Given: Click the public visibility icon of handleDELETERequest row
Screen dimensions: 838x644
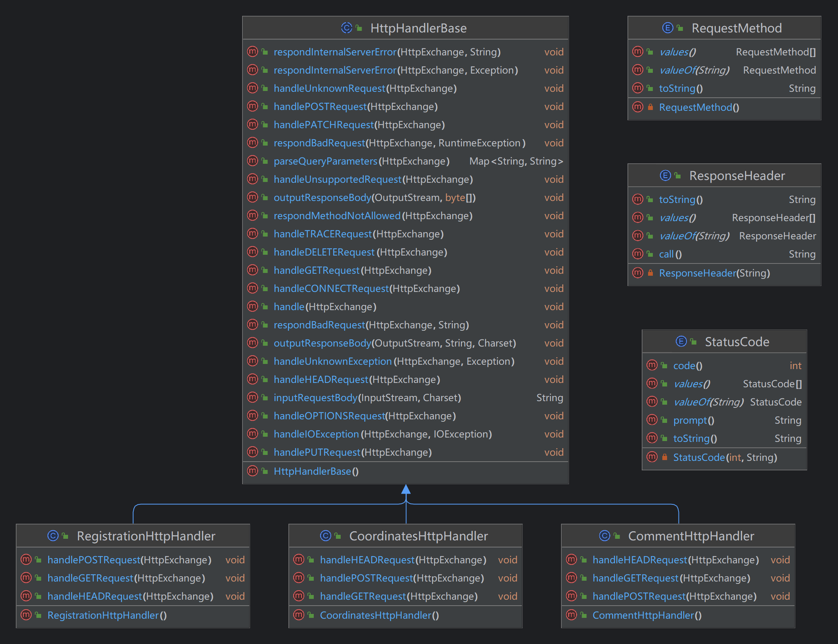Looking at the screenshot, I should click(x=265, y=252).
